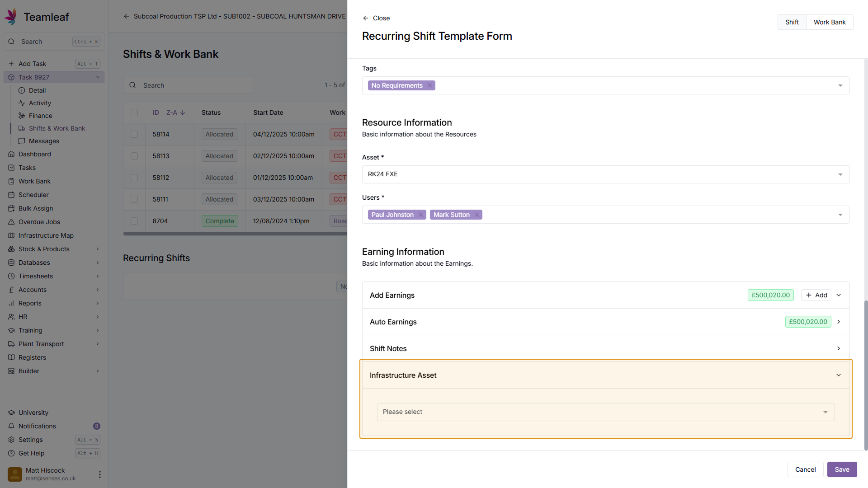
Task: Switch to the Work Bank tab
Action: tap(829, 22)
